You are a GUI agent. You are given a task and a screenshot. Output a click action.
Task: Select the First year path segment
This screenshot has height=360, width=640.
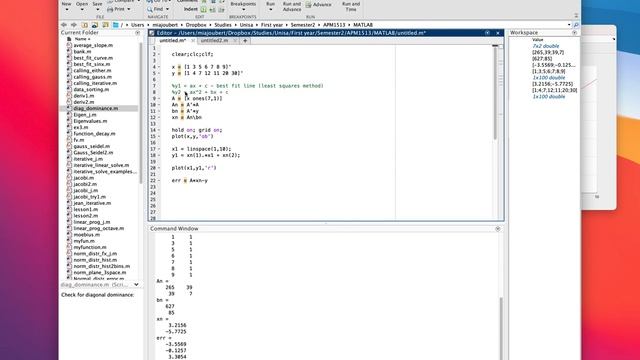271,25
